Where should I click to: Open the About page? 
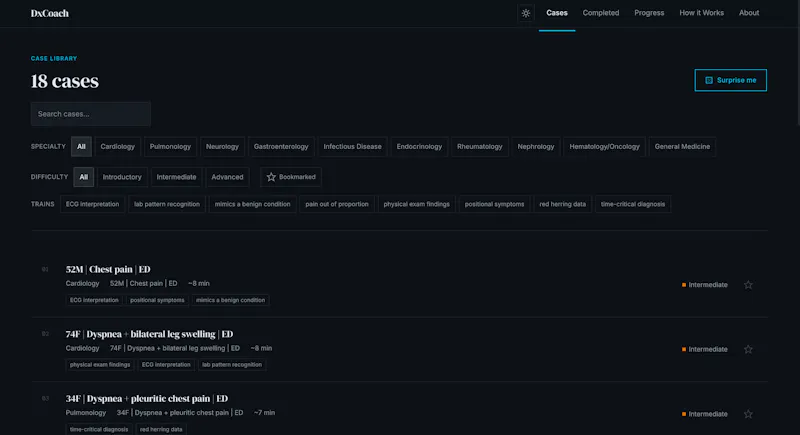748,13
